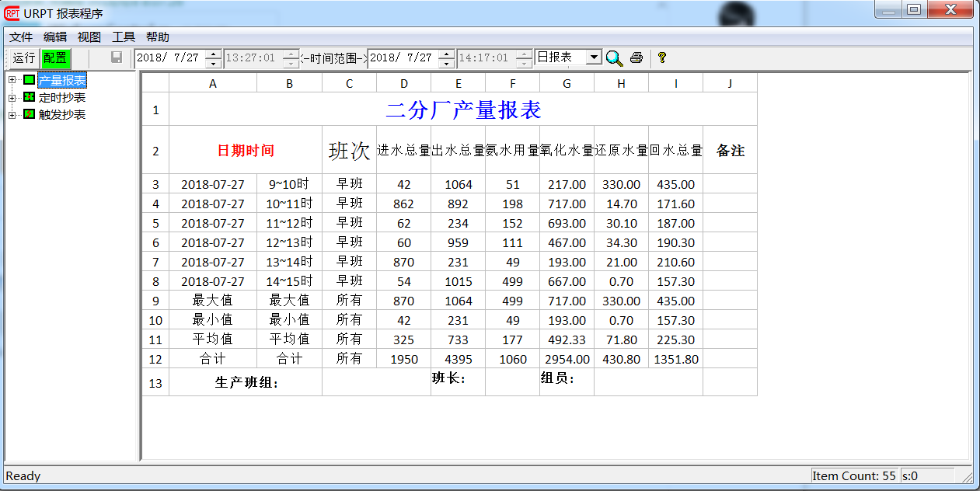Select the 触发抄表 tree item label

point(62,114)
